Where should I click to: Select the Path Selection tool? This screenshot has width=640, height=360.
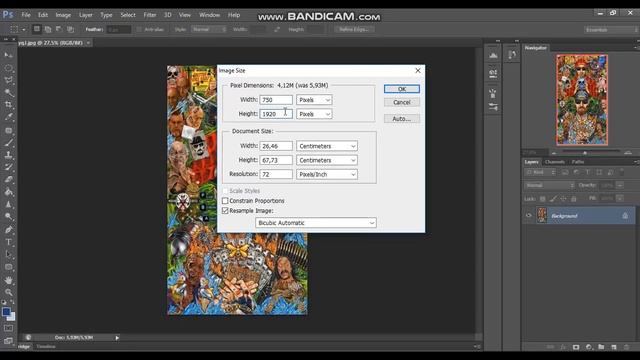coord(9,254)
